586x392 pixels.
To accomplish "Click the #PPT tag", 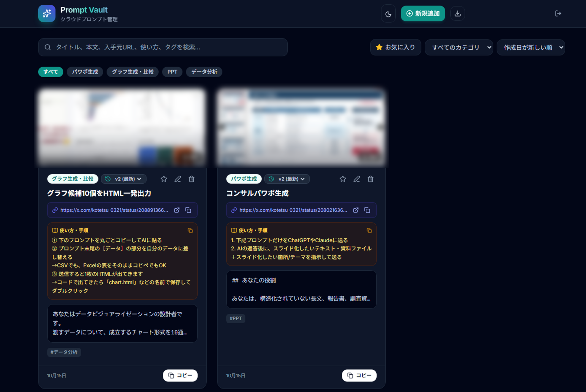I will (x=236, y=319).
